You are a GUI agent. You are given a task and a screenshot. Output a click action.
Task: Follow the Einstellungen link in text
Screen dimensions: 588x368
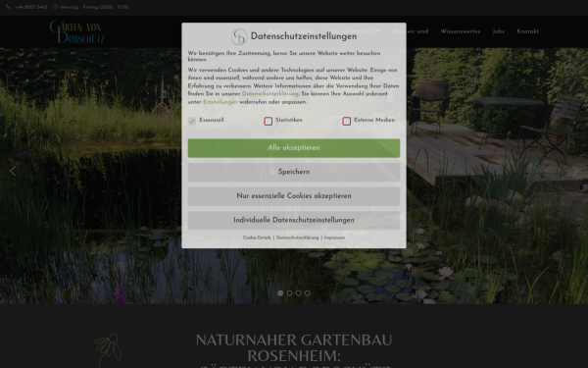click(x=220, y=102)
